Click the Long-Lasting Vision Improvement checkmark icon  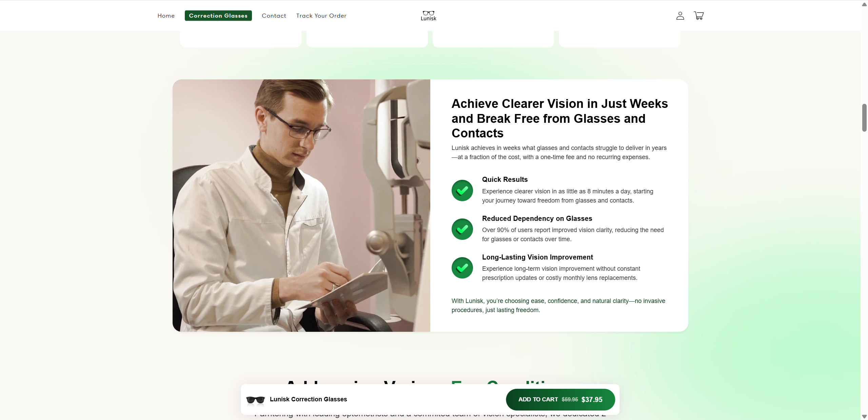[462, 268]
